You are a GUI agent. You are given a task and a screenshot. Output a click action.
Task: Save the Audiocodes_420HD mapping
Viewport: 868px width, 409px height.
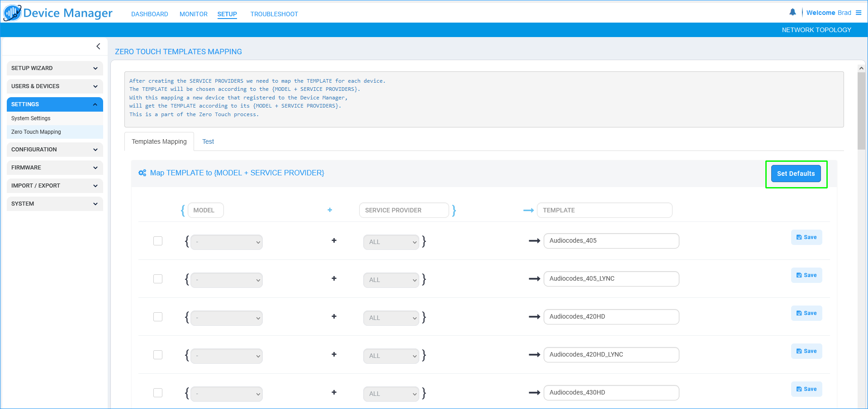point(806,313)
